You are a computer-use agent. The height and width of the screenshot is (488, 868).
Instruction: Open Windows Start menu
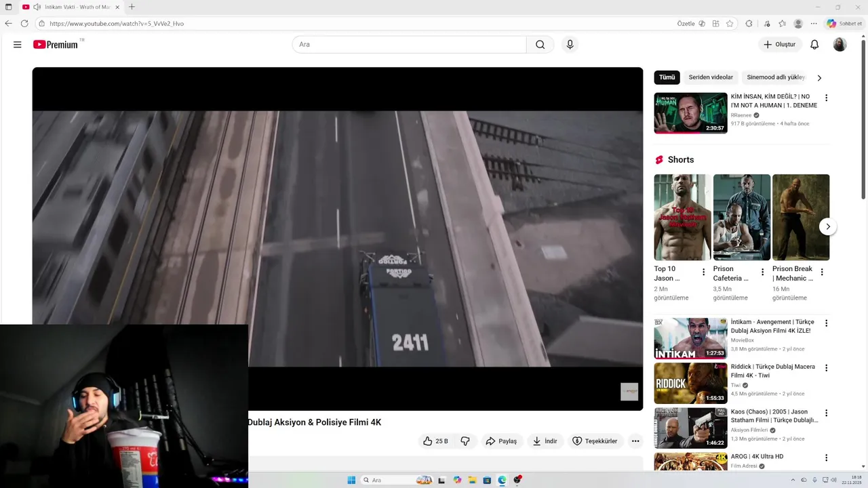click(x=351, y=480)
